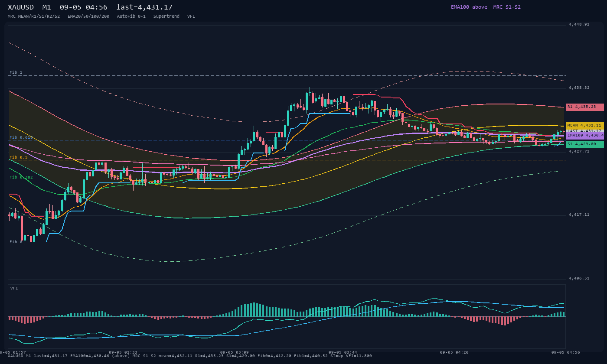Image resolution: width=607 pixels, height=364 pixels.
Task: Select AutoFib 0-1 indicator label
Action: tap(131, 16)
